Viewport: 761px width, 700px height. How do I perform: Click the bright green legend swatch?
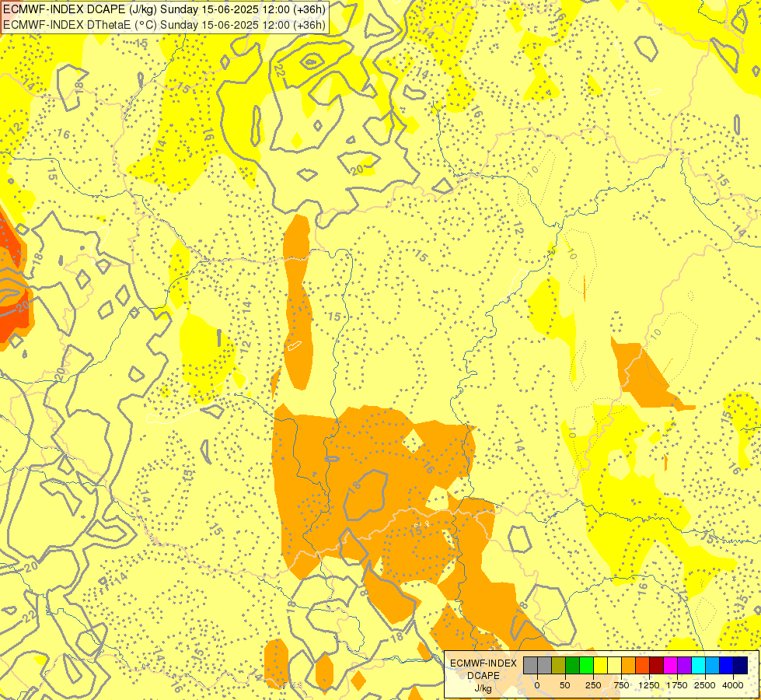[x=587, y=666]
